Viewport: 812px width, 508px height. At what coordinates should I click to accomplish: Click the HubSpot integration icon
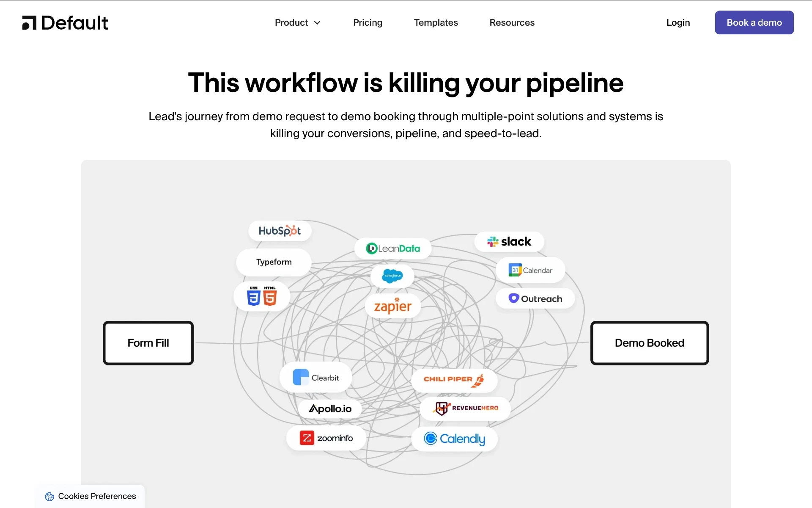[280, 231]
